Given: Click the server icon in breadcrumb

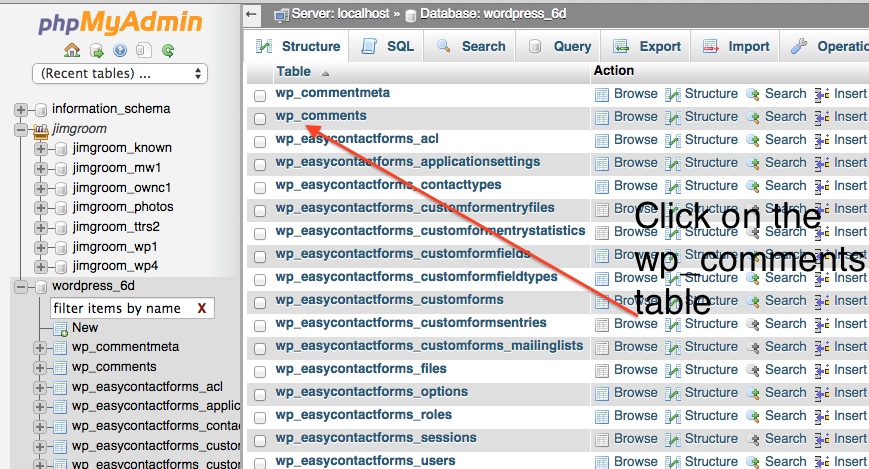Looking at the screenshot, I should tap(282, 15).
